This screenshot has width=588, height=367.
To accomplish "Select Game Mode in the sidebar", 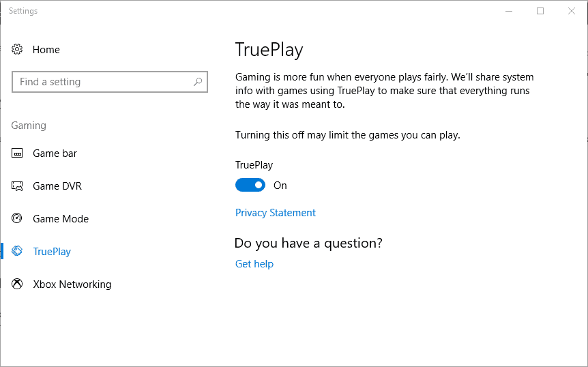I will tap(61, 219).
